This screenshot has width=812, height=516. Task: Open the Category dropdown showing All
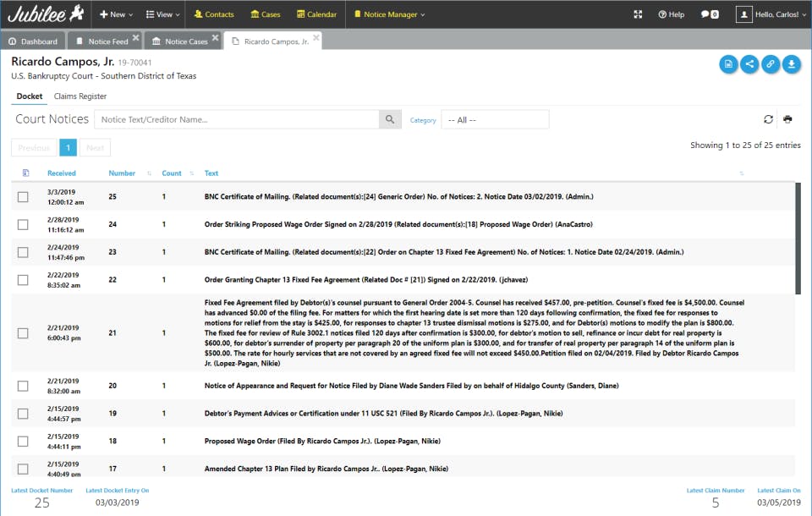pos(495,119)
